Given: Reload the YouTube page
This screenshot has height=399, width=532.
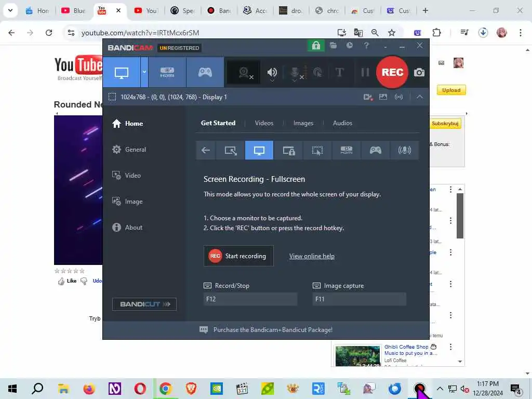Looking at the screenshot, I should click(x=49, y=33).
